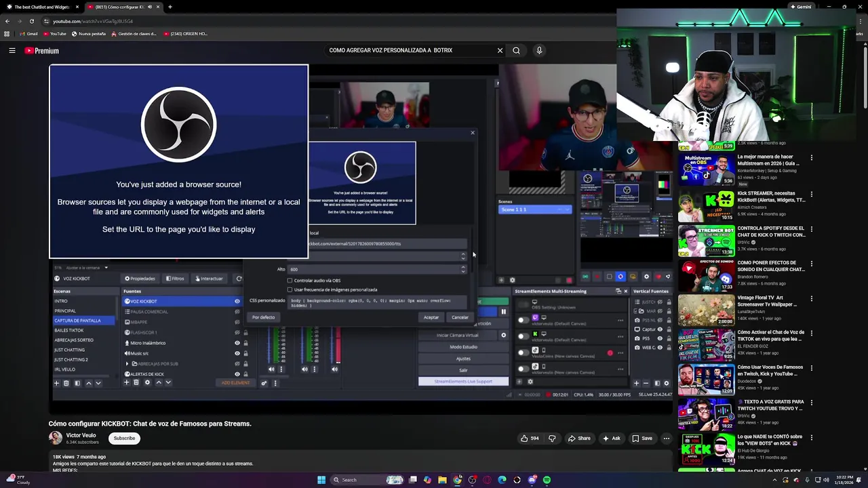The height and width of the screenshot is (488, 868).
Task: Play La mejor manera de hacer Multistream thumbnail
Action: (x=706, y=169)
